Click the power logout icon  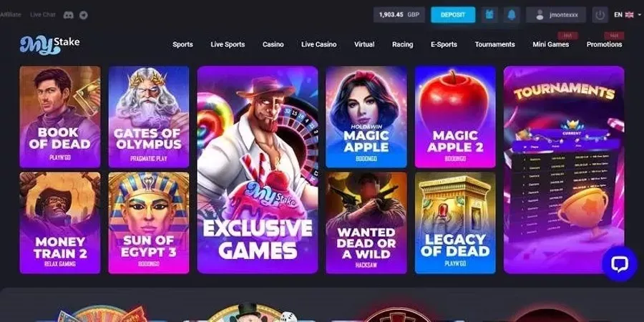600,15
